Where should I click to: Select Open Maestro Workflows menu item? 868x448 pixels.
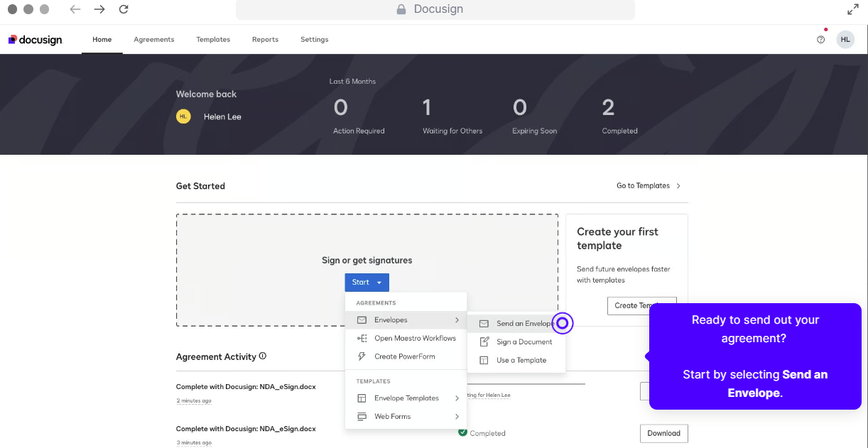[406, 339]
